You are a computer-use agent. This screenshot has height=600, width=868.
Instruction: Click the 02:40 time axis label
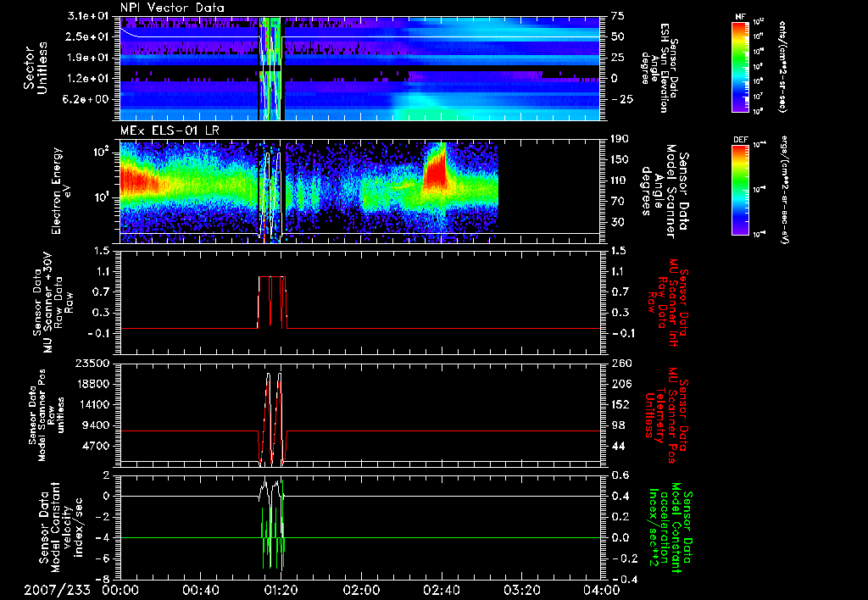coord(441,590)
